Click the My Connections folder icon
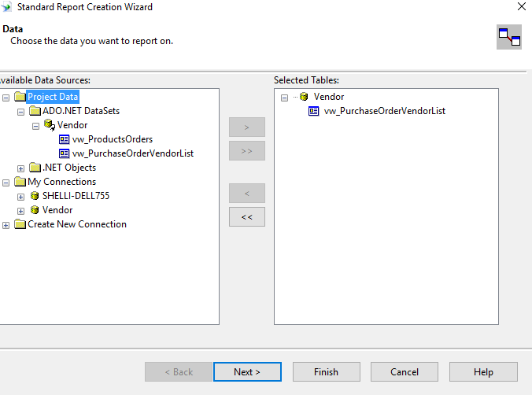Screen dimensions: 532x395 click(x=20, y=182)
